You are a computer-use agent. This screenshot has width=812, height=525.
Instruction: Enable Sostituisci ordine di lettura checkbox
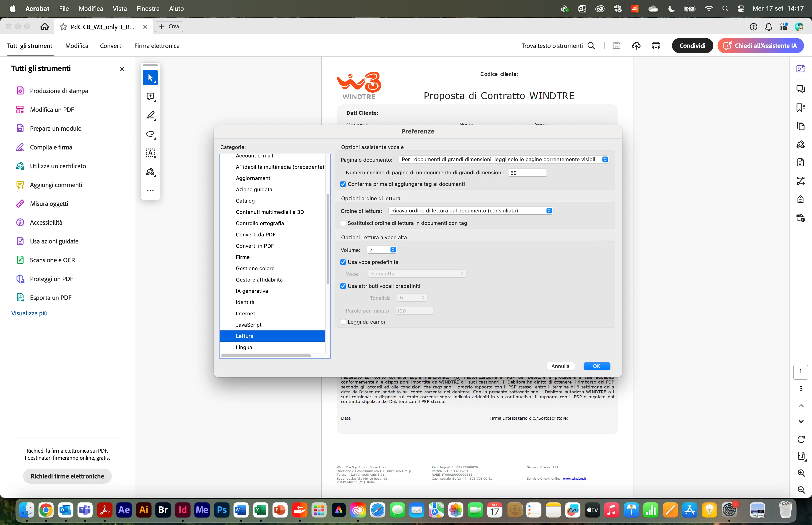343,223
